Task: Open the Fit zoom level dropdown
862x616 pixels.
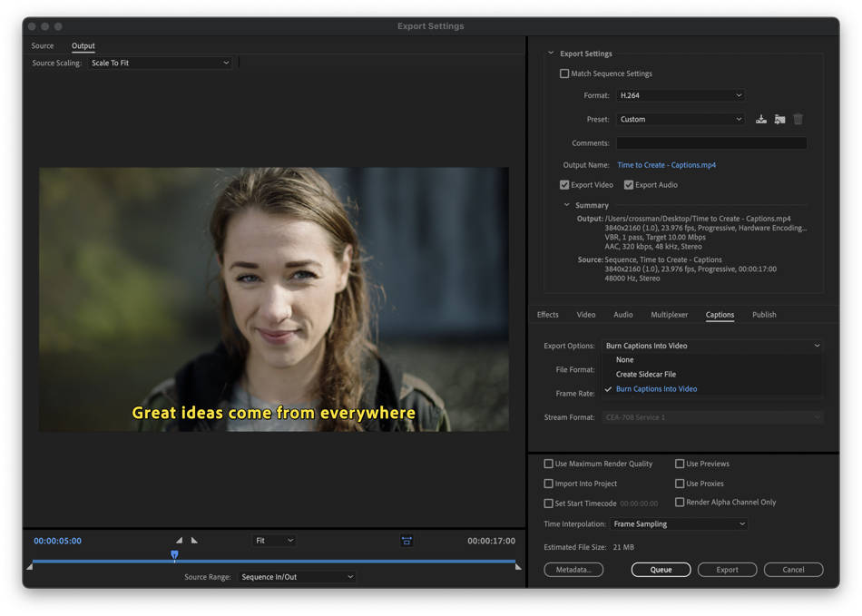Action: pyautogui.click(x=274, y=541)
